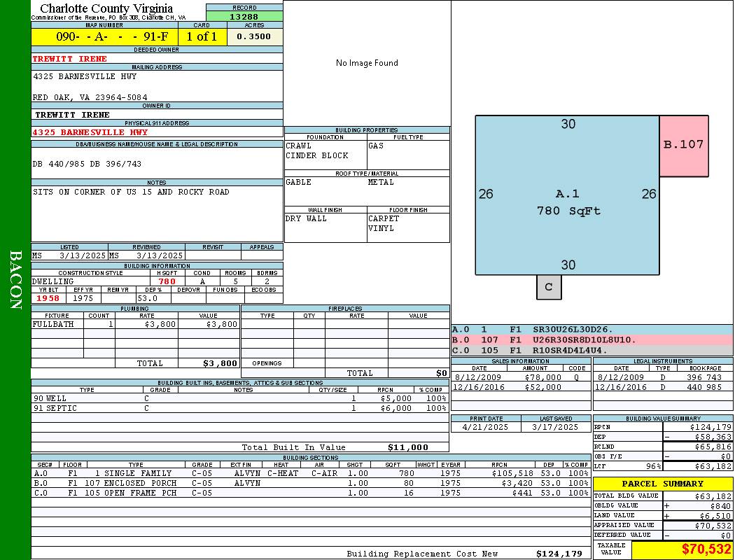Click the yellow PARCEL SUMMARY header
This screenshot has width=735, height=560.
[662, 484]
